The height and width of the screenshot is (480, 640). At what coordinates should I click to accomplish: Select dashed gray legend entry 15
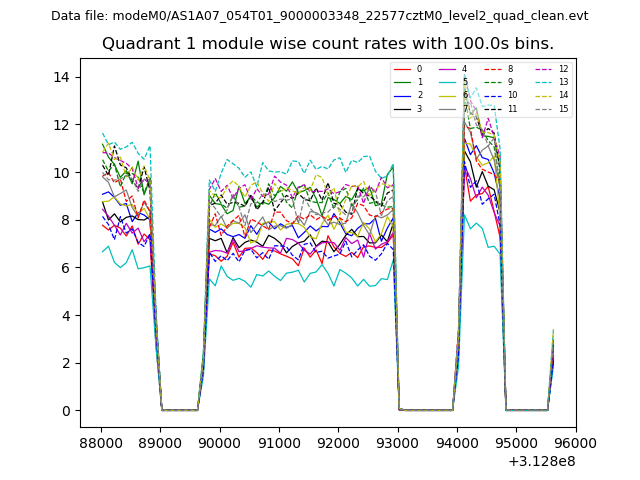(x=544, y=108)
